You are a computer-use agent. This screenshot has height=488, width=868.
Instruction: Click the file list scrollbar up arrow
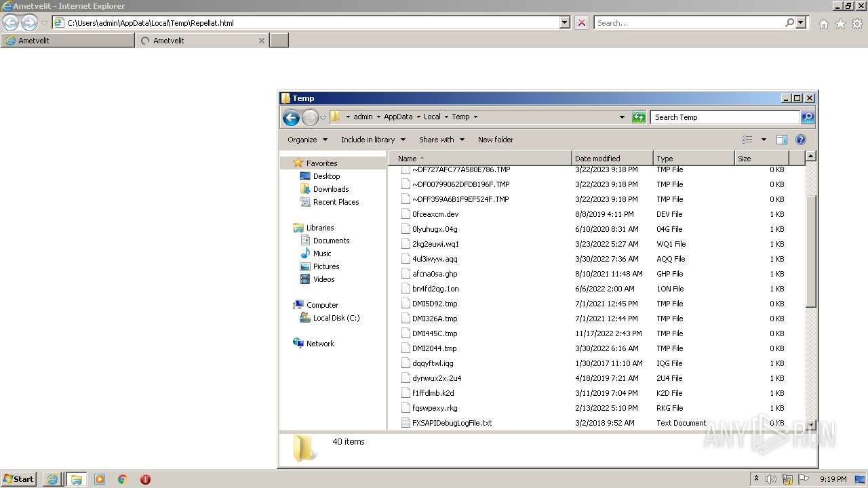pos(810,157)
